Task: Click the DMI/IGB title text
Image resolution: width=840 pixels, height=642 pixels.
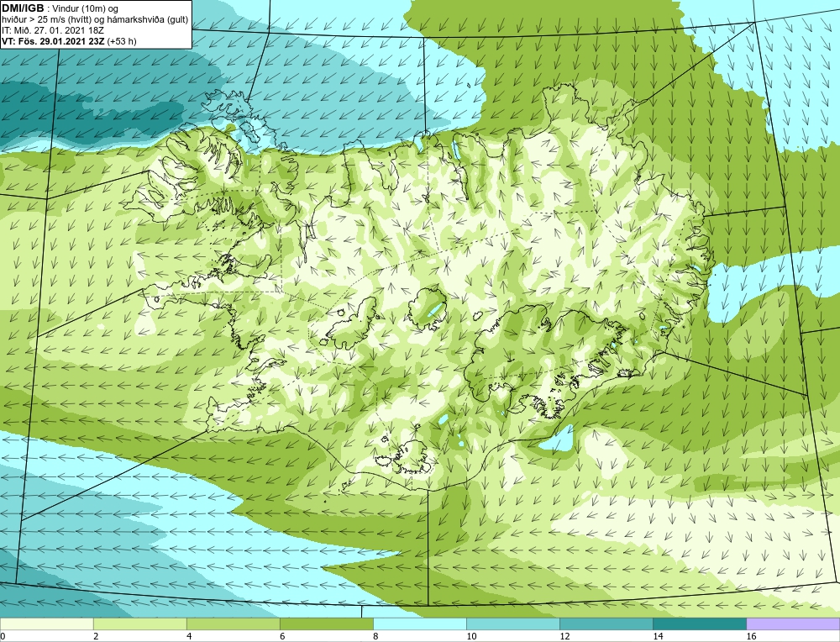Action: 23,8
